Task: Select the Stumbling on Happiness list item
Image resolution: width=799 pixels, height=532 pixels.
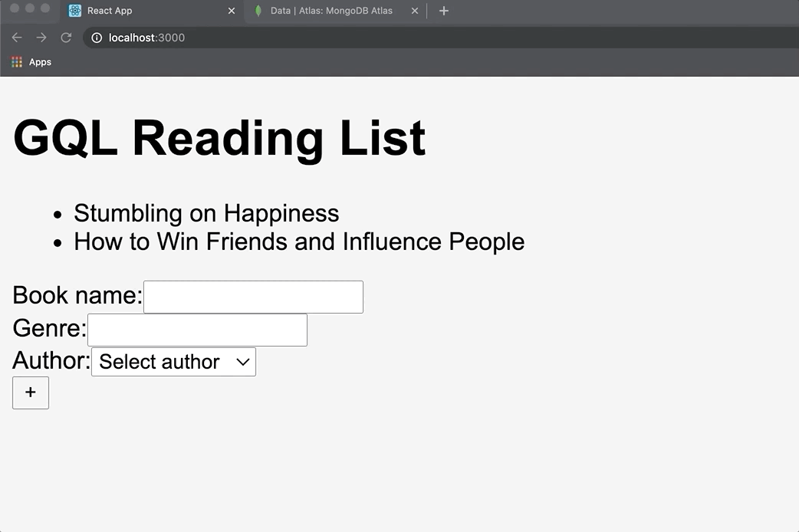Action: (x=206, y=213)
